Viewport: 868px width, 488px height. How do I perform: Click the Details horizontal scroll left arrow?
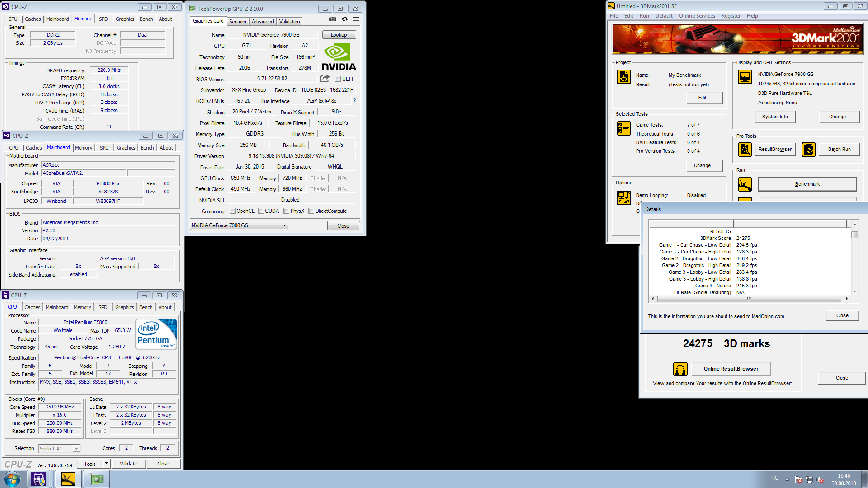652,299
